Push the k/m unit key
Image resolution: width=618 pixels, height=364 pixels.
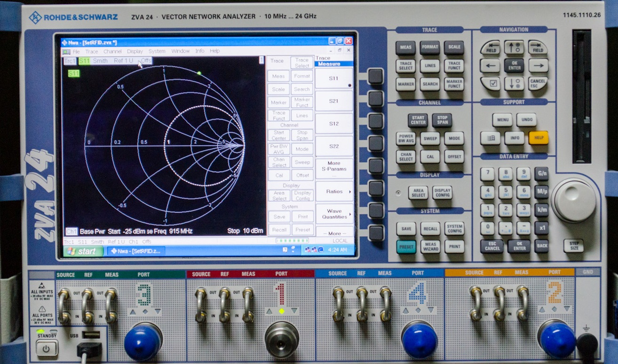tap(541, 210)
